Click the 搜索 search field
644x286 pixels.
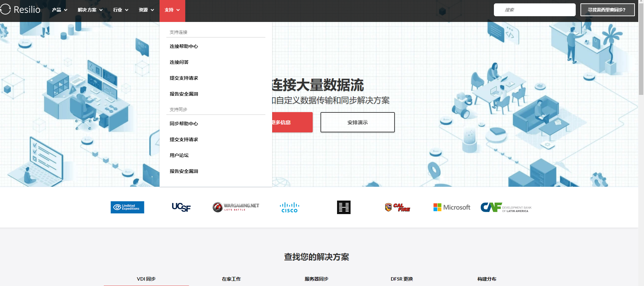click(535, 10)
